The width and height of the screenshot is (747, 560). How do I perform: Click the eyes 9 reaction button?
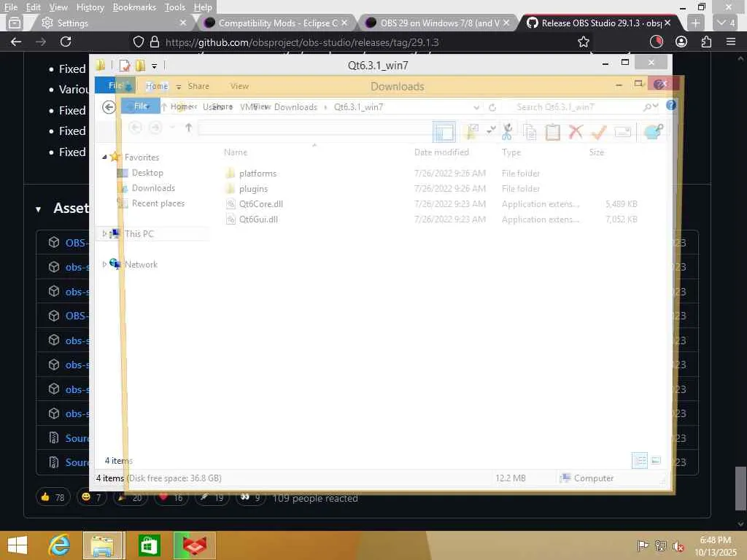point(251,497)
